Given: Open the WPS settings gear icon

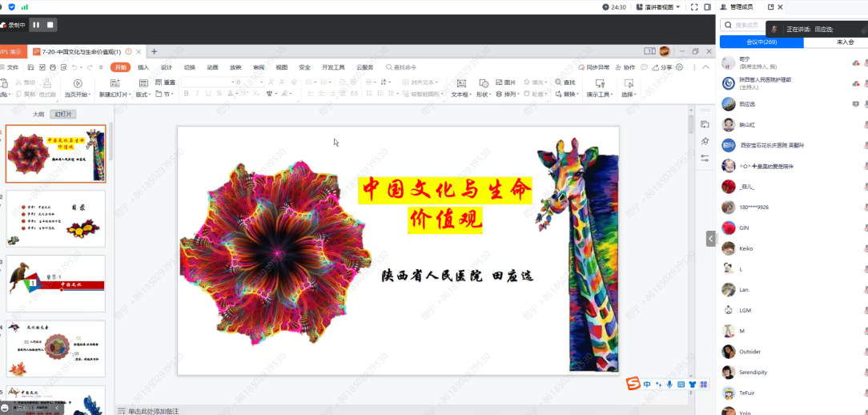Looking at the screenshot, I should point(680,67).
